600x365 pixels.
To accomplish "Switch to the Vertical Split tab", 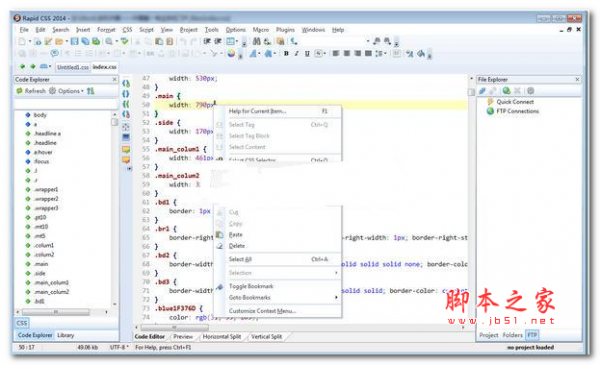I will point(266,337).
